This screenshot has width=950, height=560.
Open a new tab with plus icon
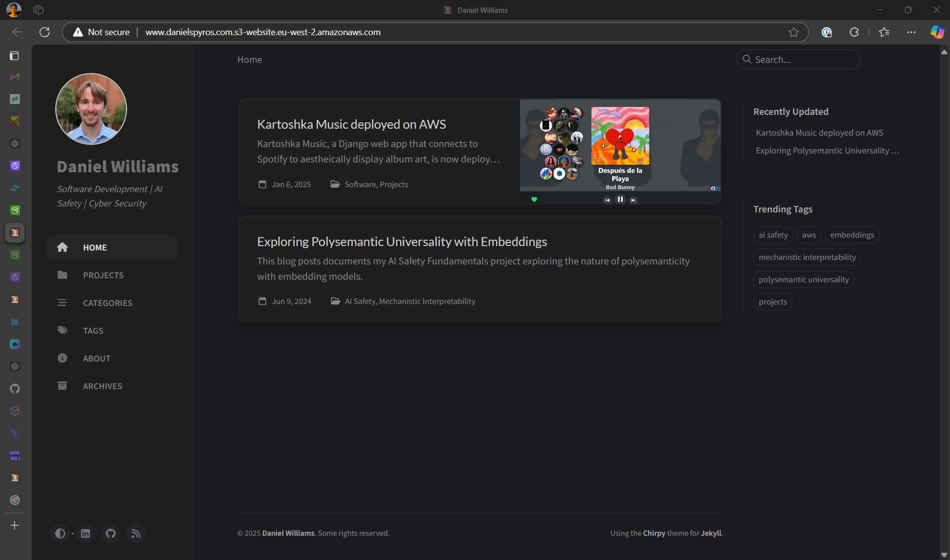15,525
